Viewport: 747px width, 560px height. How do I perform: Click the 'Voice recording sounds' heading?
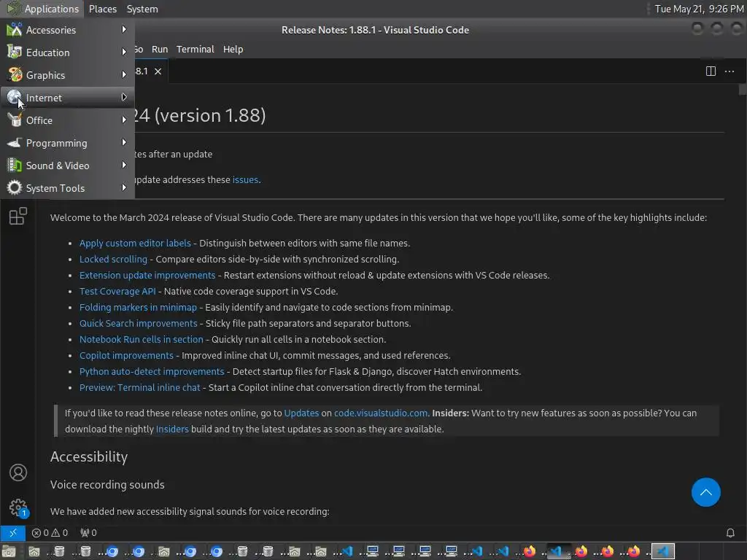click(107, 484)
